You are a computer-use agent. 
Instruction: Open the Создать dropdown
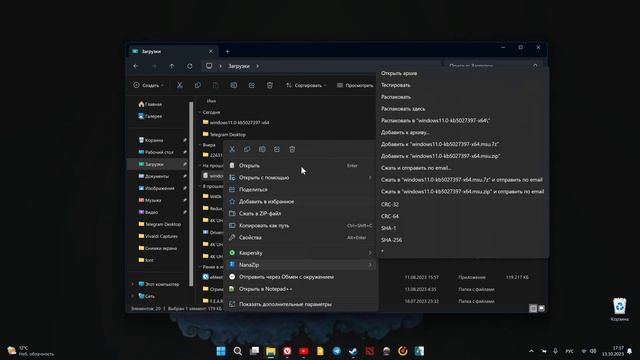click(149, 85)
